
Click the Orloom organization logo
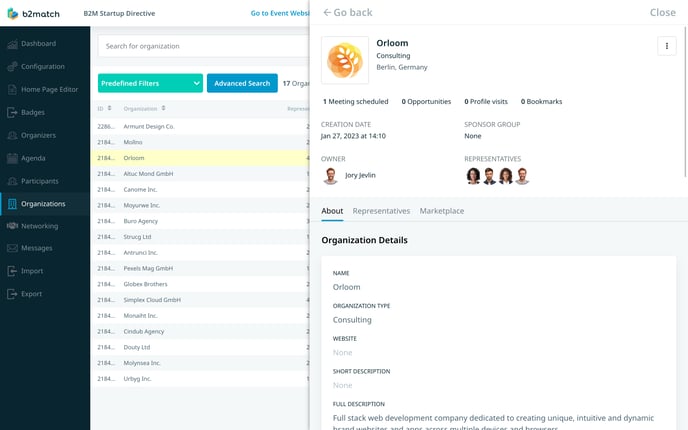[345, 60]
